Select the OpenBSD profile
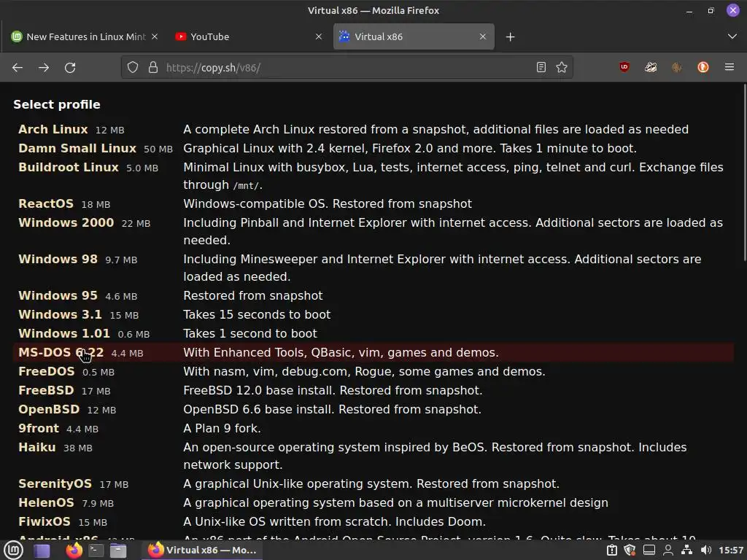Image resolution: width=747 pixels, height=560 pixels. click(x=49, y=410)
